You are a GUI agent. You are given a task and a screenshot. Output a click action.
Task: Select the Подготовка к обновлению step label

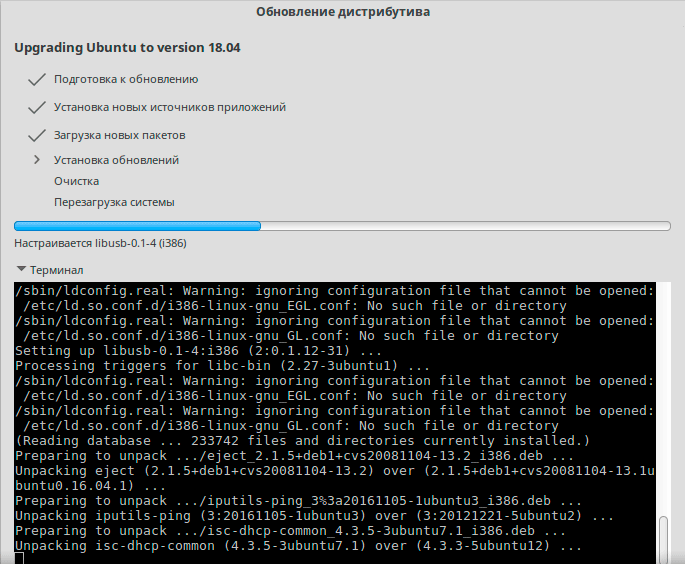tap(126, 79)
